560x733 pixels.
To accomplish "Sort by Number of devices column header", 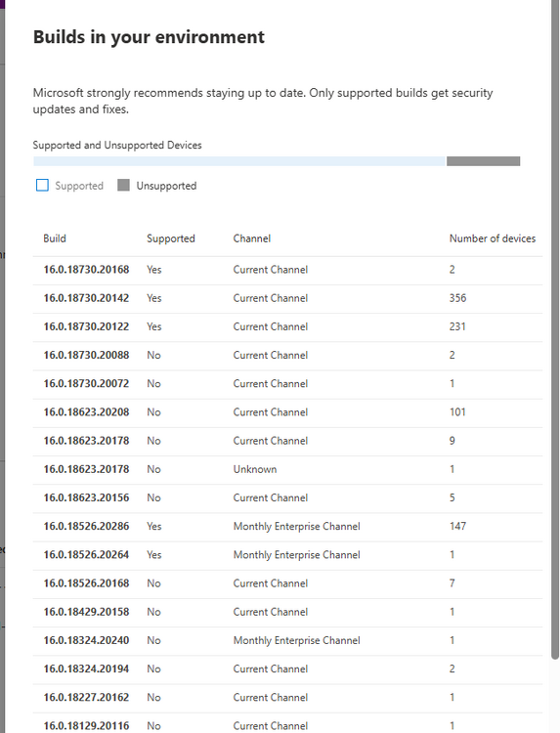I will tap(493, 238).
